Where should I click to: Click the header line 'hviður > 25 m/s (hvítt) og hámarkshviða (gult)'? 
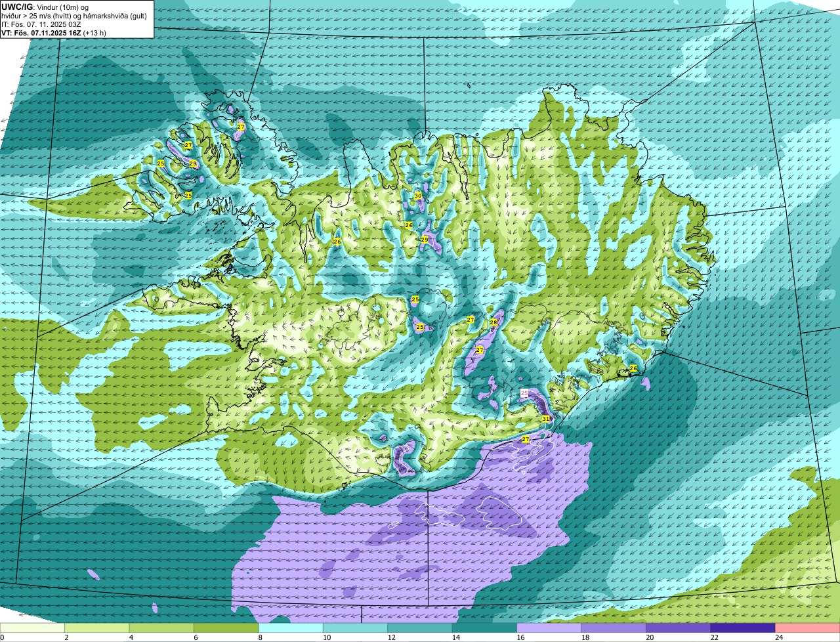click(x=74, y=15)
